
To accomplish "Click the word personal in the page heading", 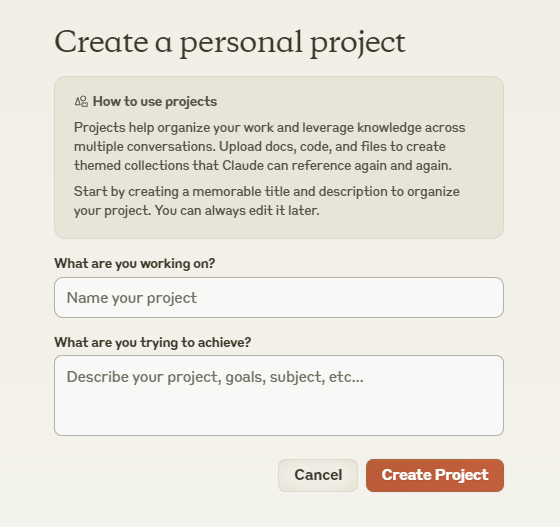I will pos(241,45).
